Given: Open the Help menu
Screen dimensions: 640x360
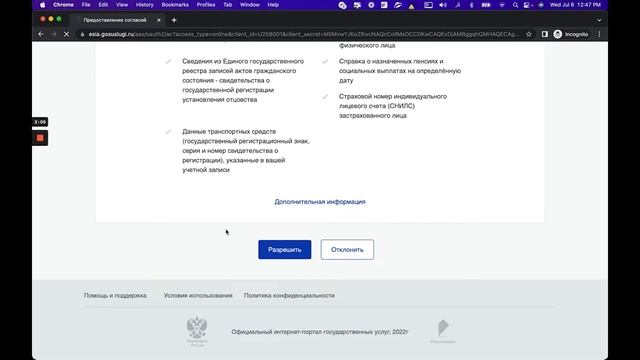Looking at the screenshot, I should (x=273, y=5).
